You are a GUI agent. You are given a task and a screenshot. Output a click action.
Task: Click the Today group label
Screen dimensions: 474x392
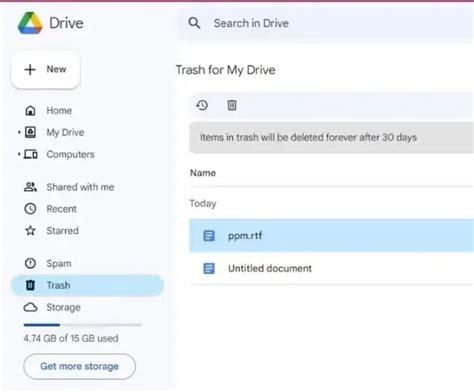[203, 203]
